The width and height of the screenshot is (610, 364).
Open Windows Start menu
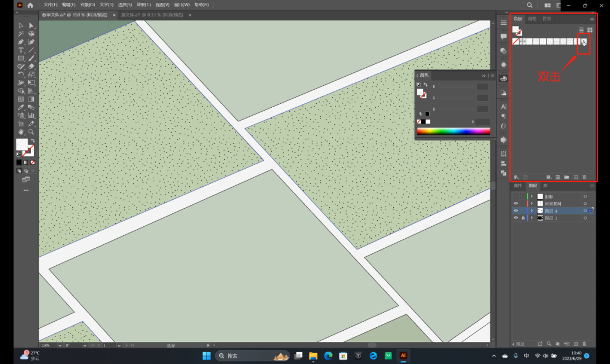pyautogui.click(x=207, y=356)
